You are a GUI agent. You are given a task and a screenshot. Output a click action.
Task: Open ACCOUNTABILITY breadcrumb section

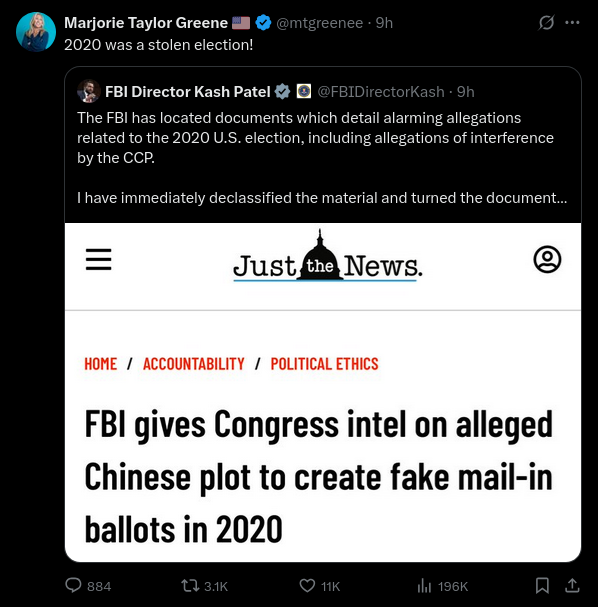pos(194,364)
